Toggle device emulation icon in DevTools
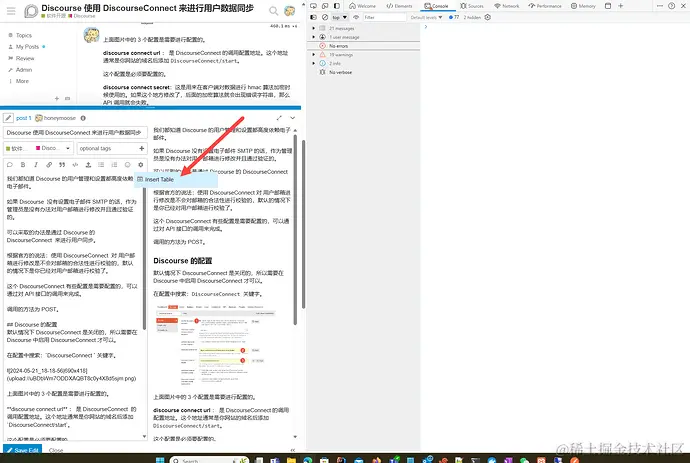690x463 pixels. [x=325, y=6]
